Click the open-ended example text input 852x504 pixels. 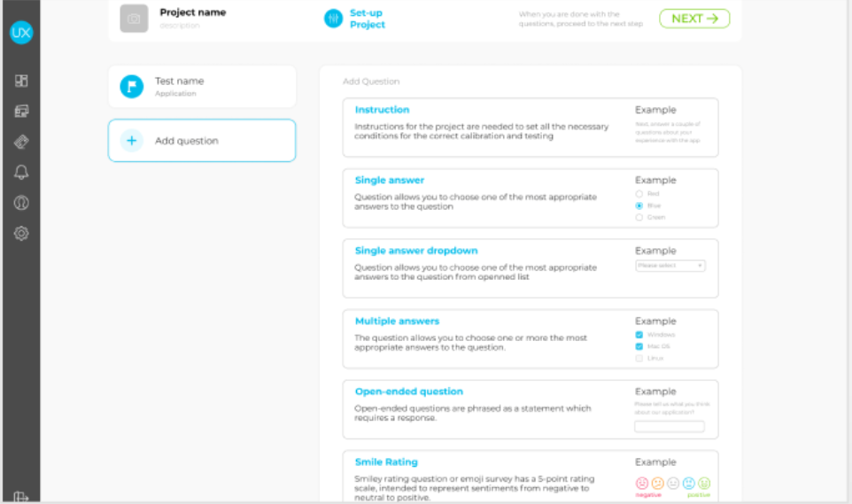[x=669, y=427]
